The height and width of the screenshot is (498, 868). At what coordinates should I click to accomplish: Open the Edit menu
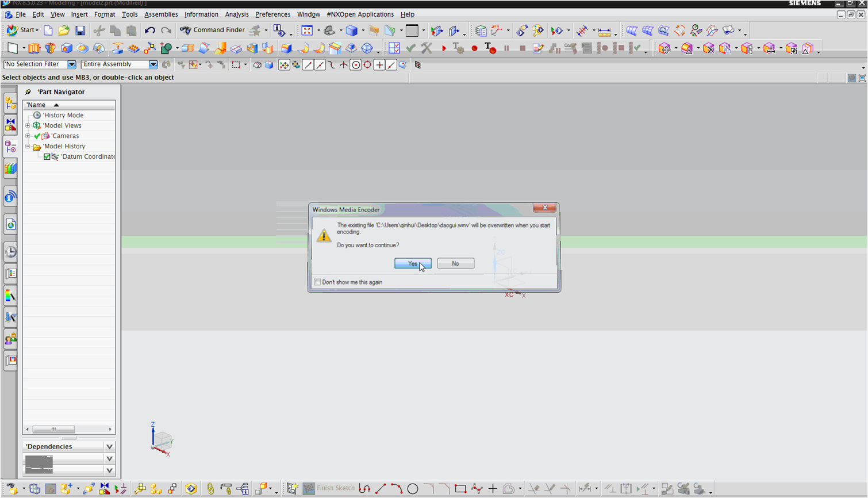pyautogui.click(x=38, y=14)
